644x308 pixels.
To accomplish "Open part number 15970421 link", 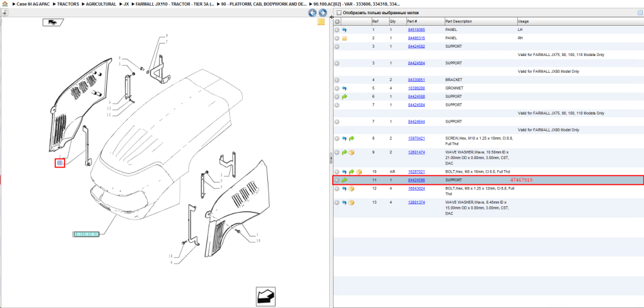I will tap(416, 139).
